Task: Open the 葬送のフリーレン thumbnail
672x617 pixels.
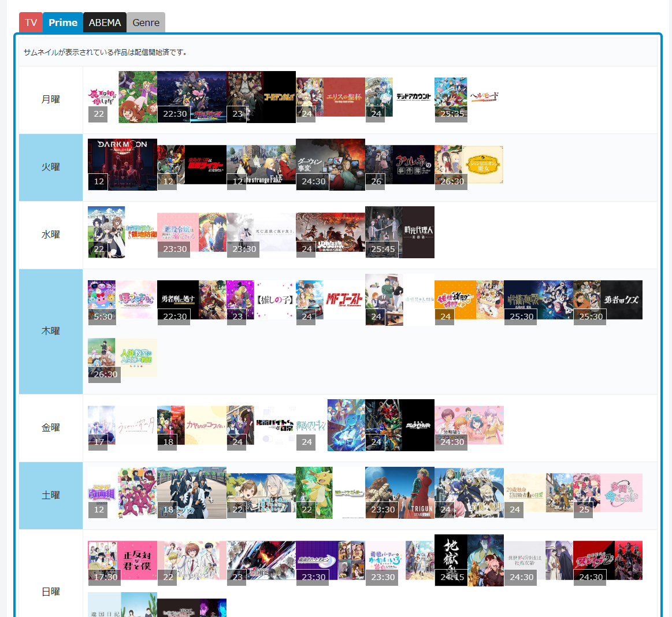Action: (331, 425)
